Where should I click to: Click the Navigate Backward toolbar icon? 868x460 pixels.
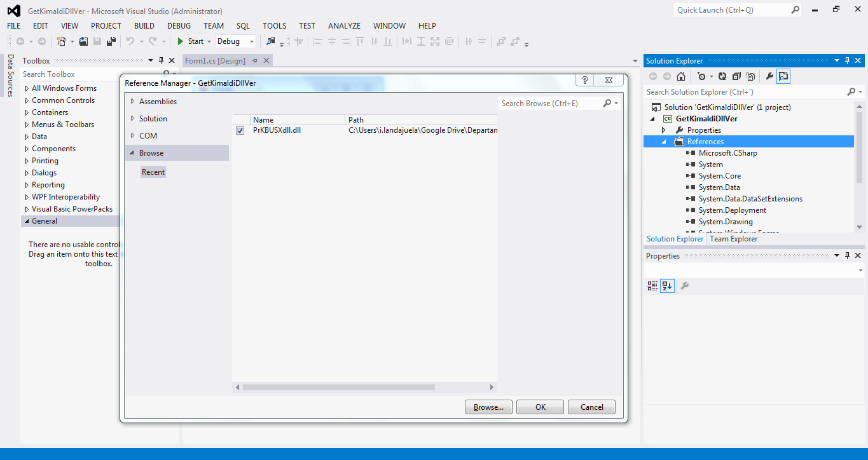(20, 41)
